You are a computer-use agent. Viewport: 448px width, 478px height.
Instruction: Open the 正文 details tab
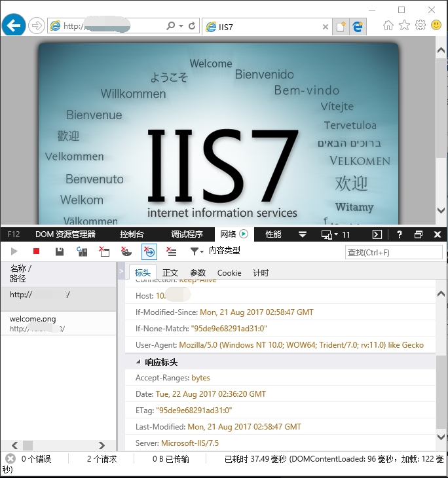[x=170, y=272]
